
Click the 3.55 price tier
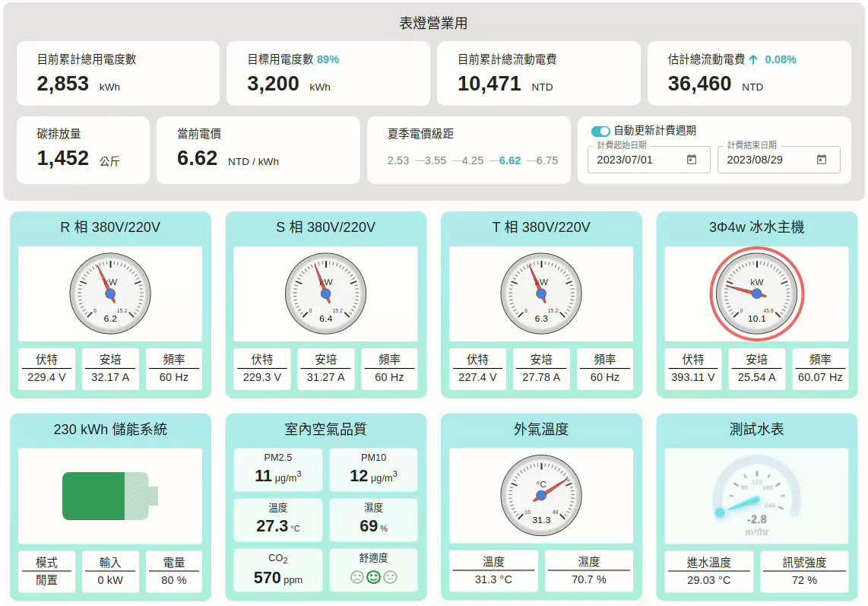[x=435, y=160]
